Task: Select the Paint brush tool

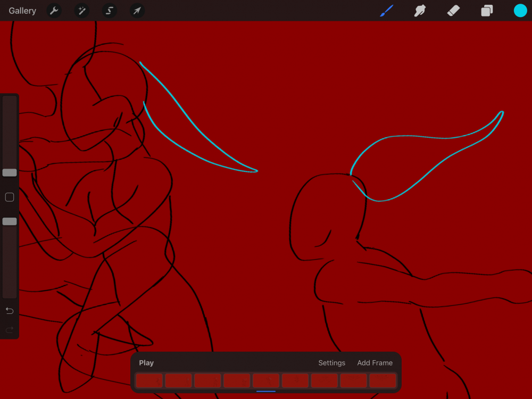Action: (x=386, y=11)
